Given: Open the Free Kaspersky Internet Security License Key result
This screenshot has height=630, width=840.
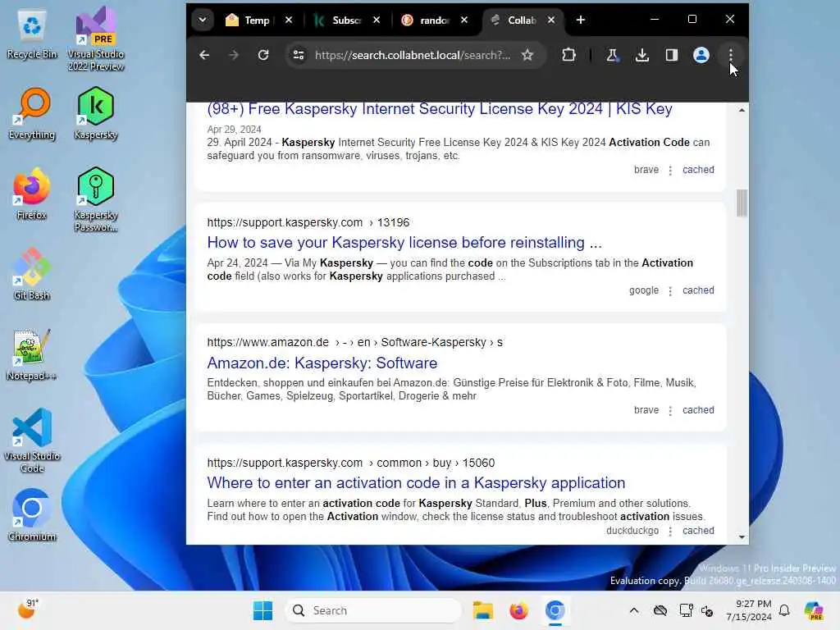Looking at the screenshot, I should [440, 109].
